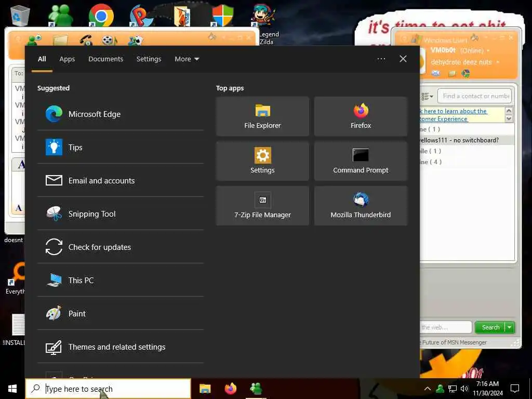The width and height of the screenshot is (532, 399).
Task: Launch 7-Zip File Manager tile
Action: tap(262, 206)
